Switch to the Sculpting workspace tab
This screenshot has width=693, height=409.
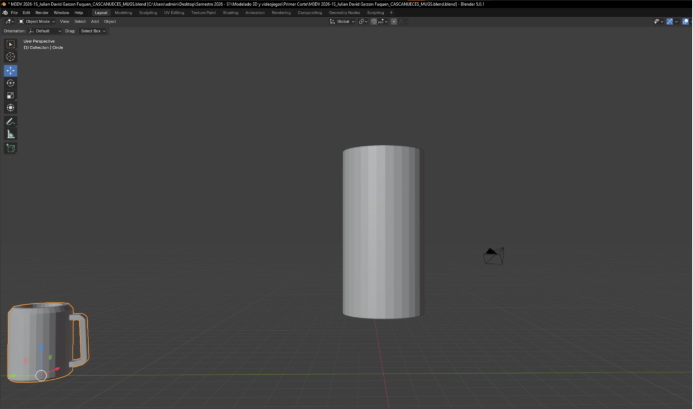[x=147, y=12]
